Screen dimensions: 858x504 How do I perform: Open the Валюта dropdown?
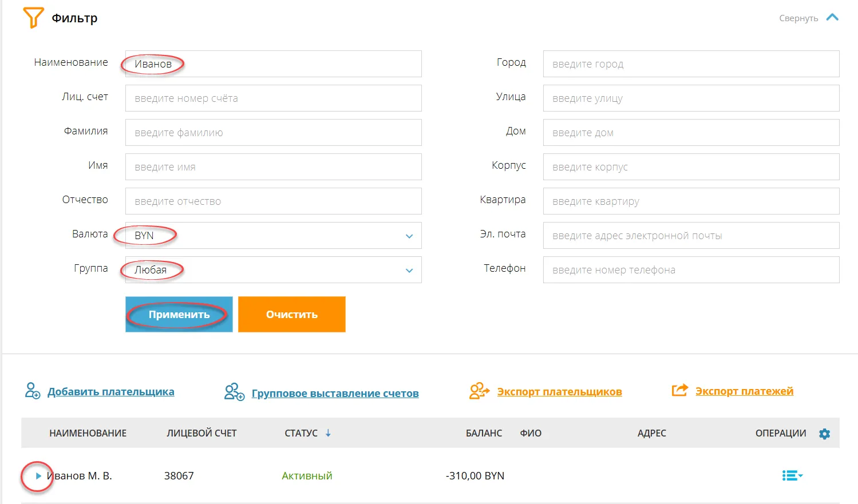pos(409,236)
